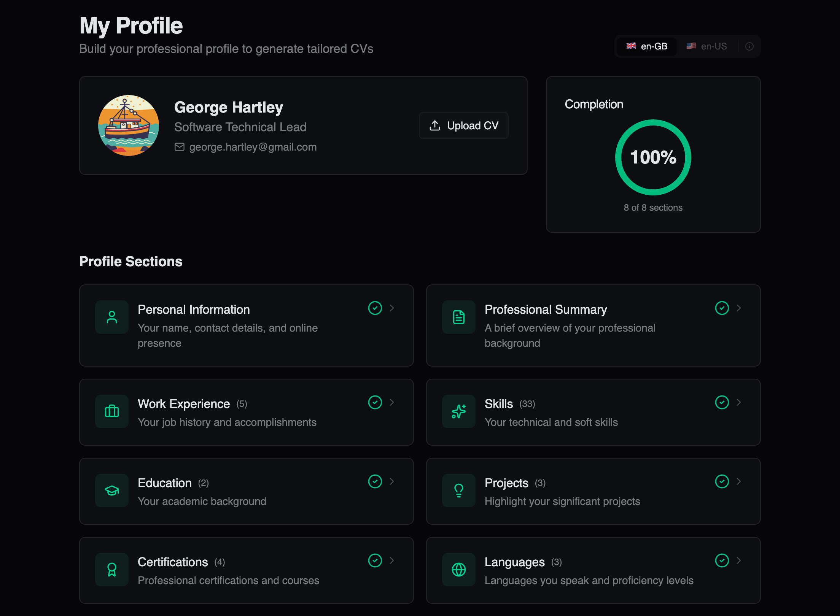Click the Software Technical Lead job title

pyautogui.click(x=240, y=127)
